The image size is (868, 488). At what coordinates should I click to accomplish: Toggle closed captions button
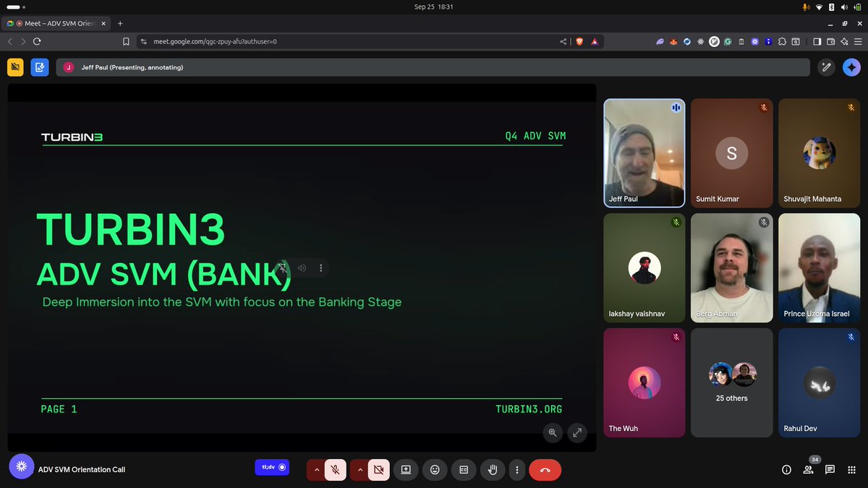(x=464, y=469)
